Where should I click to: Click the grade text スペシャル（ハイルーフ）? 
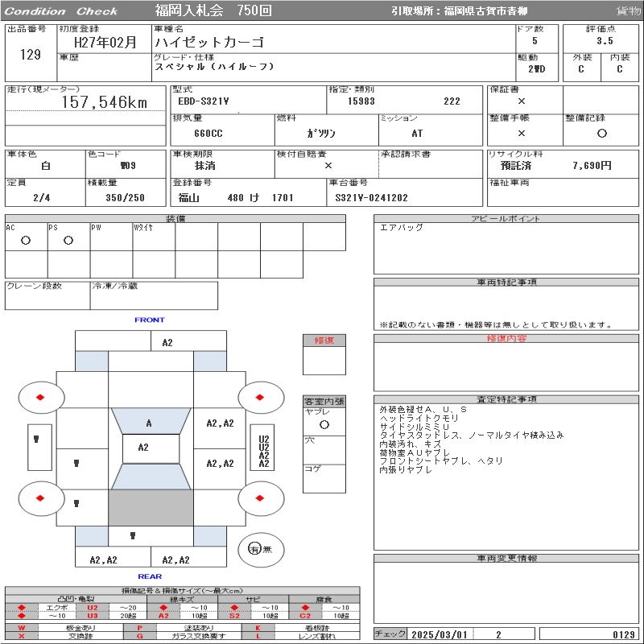coord(214,66)
